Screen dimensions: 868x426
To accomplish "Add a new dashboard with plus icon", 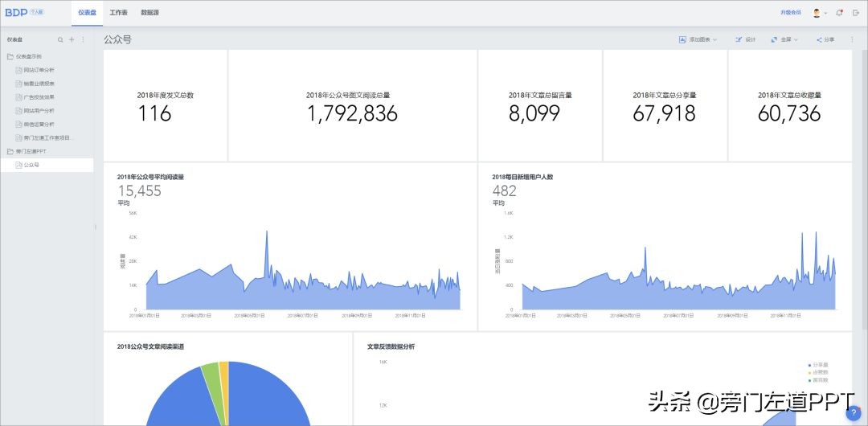I will [x=72, y=40].
